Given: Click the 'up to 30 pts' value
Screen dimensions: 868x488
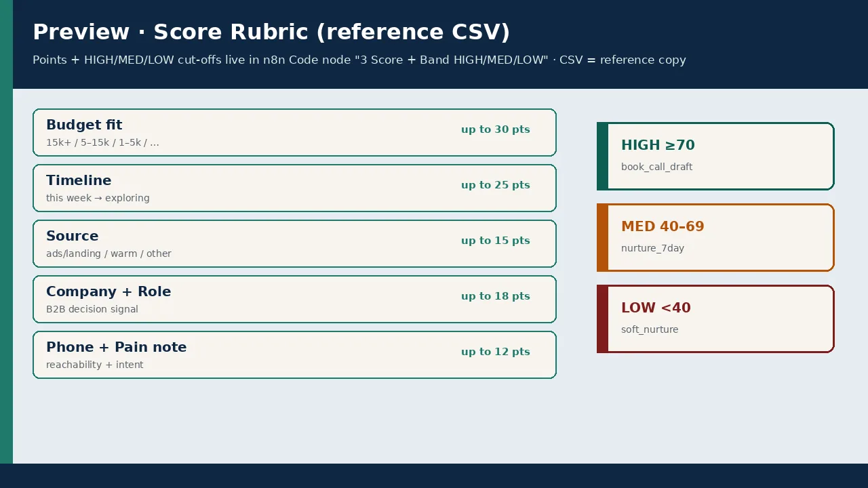Looking at the screenshot, I should click(x=496, y=129).
